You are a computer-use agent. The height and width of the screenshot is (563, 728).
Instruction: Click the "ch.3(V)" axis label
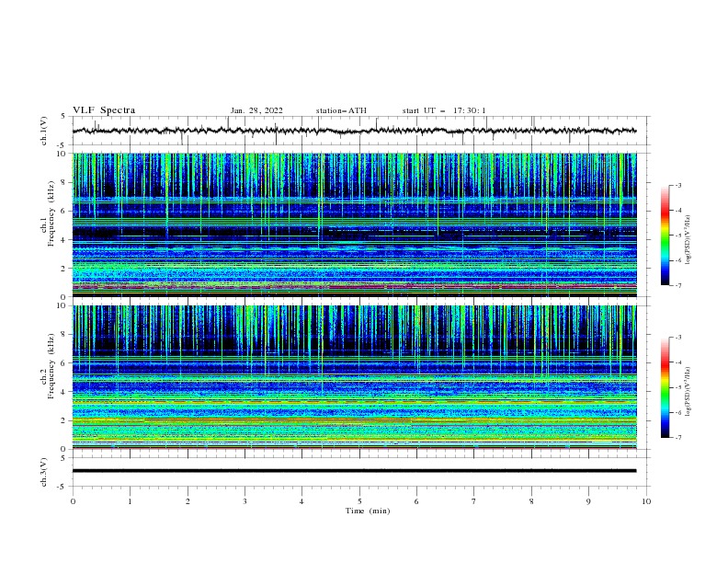[x=44, y=472]
